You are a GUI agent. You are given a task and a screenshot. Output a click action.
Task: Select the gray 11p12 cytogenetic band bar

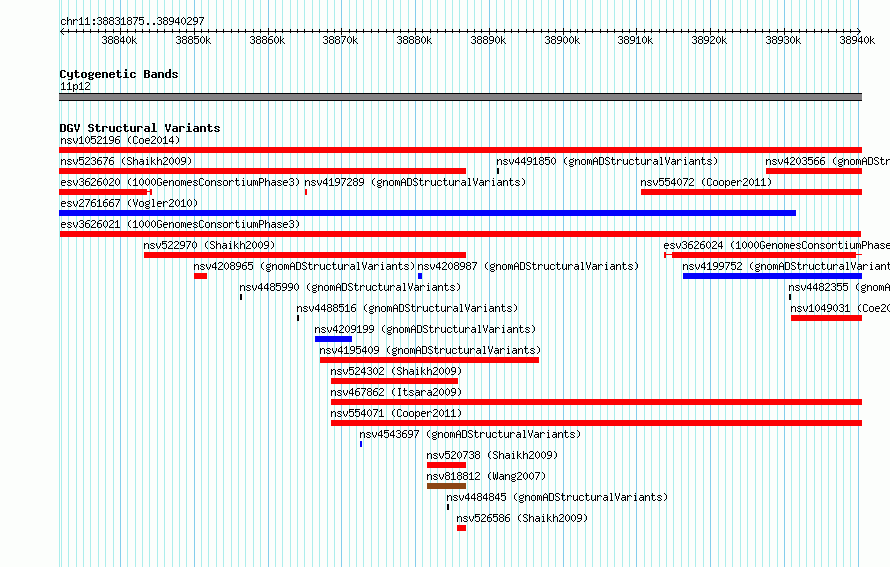460,97
